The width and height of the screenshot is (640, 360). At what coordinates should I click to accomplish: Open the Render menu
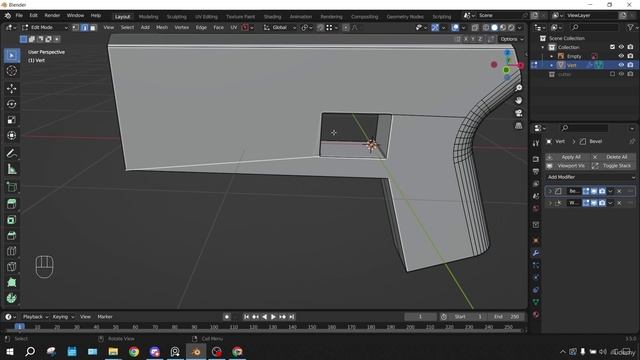[x=52, y=16]
